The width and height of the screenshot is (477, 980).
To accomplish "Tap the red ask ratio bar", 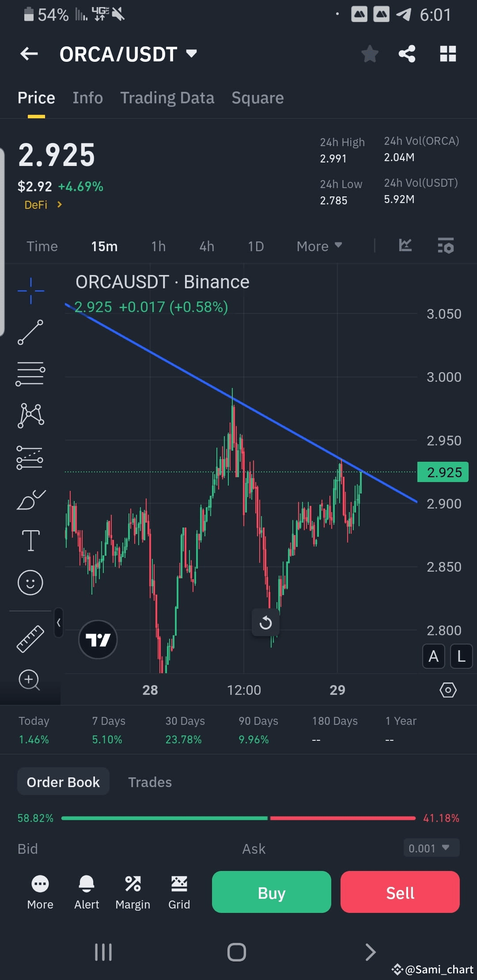I will pyautogui.click(x=343, y=818).
